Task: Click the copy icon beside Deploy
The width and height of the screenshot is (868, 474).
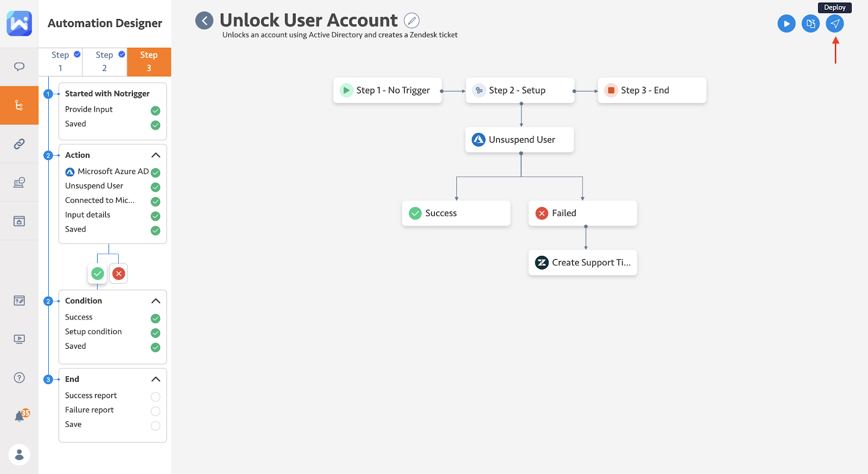Action: (x=811, y=24)
